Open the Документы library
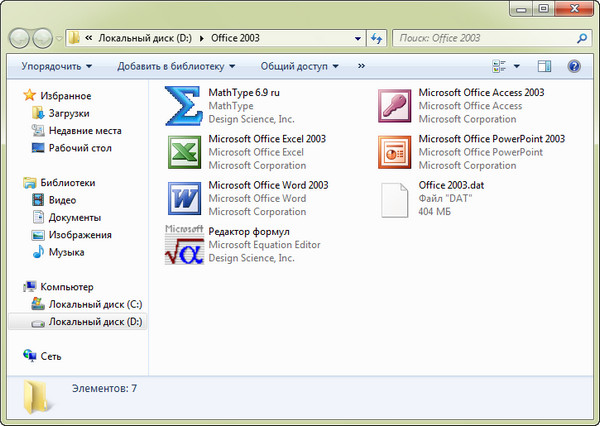The image size is (600, 426). [x=75, y=217]
